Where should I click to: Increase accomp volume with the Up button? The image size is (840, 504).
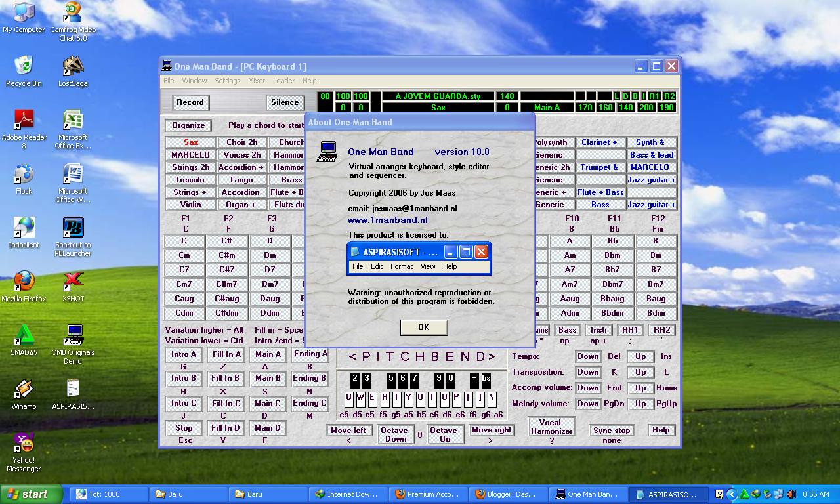tap(640, 388)
